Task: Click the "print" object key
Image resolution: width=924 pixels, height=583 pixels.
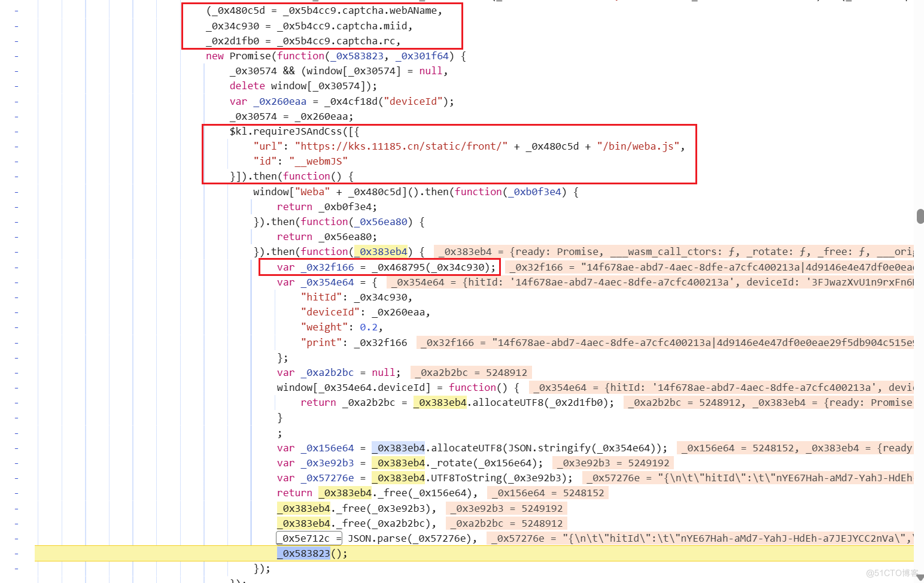Action: tap(321, 343)
